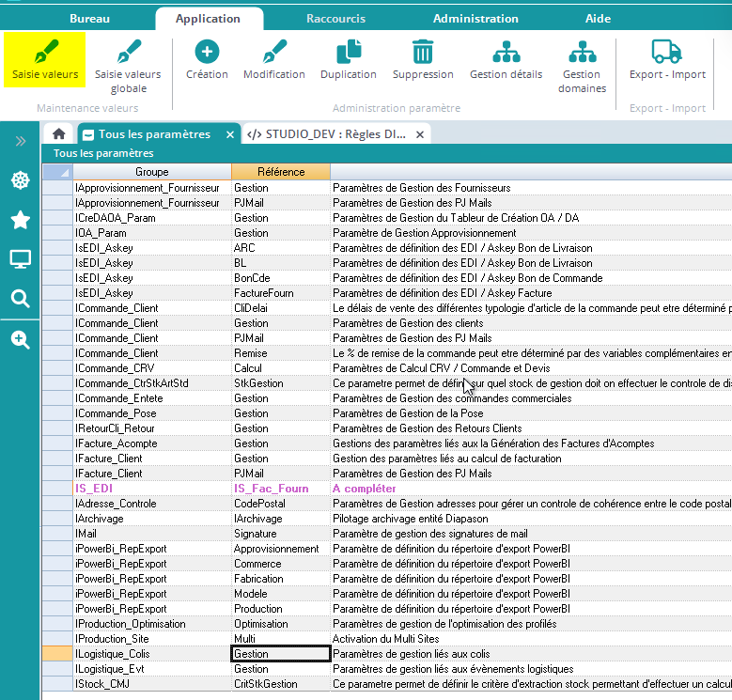Click the monitor icon in sidebar
Image resolution: width=732 pixels, height=700 pixels.
(20, 259)
